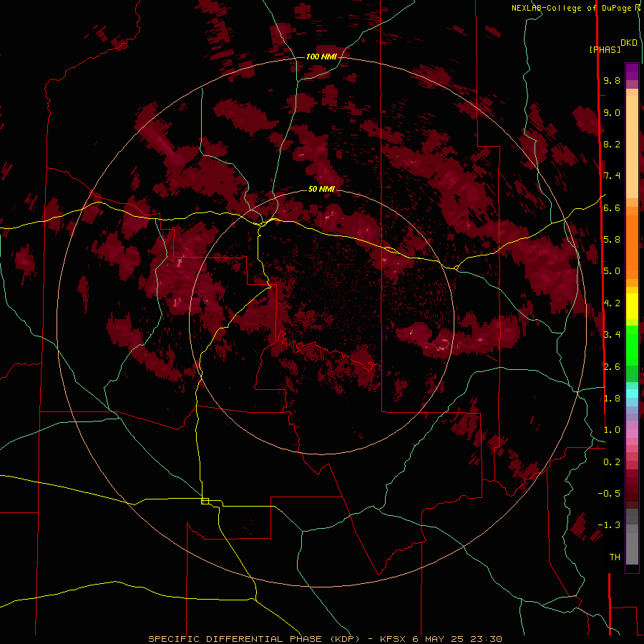Click the 8.2 value on the color scale

[612, 144]
